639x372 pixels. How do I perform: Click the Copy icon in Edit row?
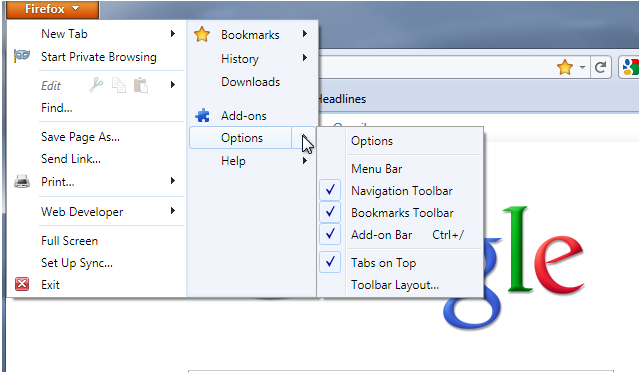[x=119, y=85]
